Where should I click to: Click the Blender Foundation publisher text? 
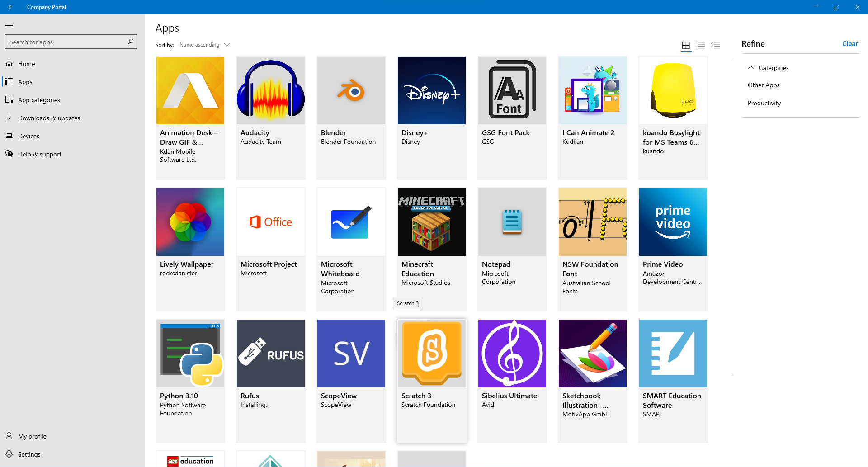(348, 142)
